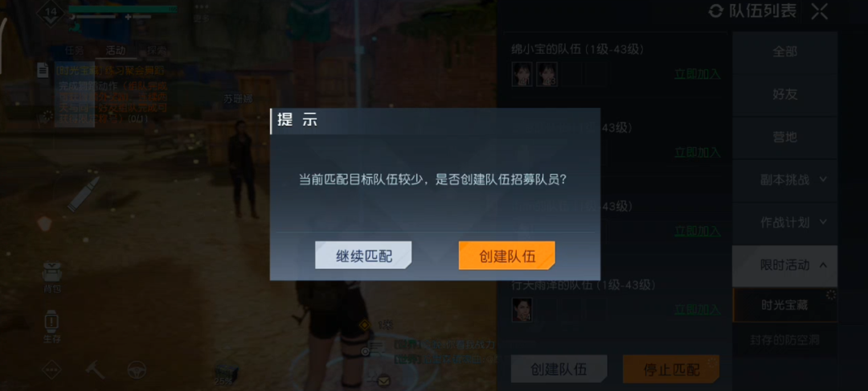Click orange 创建队伍 button in dialog

pyautogui.click(x=506, y=255)
